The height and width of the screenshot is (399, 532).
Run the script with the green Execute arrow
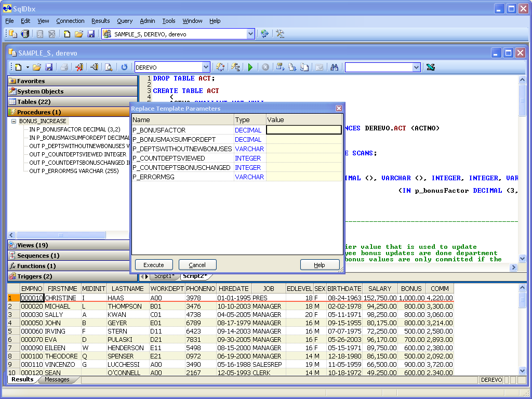click(250, 67)
